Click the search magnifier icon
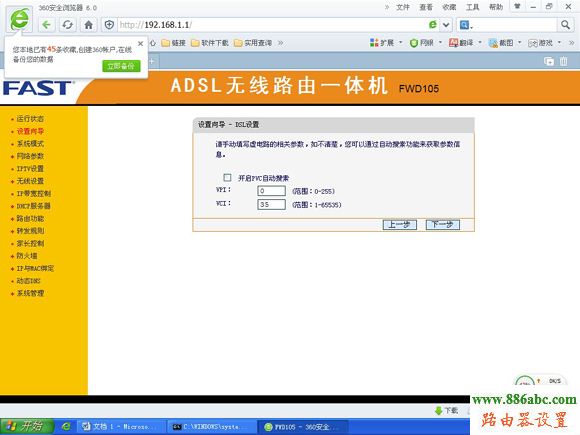 coord(565,25)
